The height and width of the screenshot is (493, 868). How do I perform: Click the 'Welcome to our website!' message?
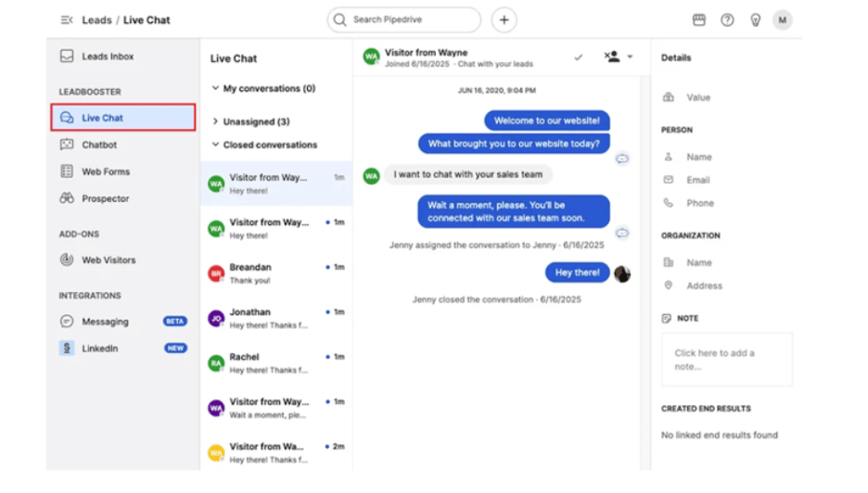pos(546,120)
